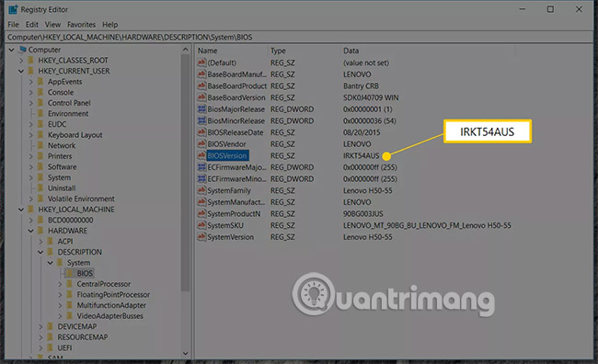
Task: Click the ACPI key folder icon
Action: pos(50,241)
